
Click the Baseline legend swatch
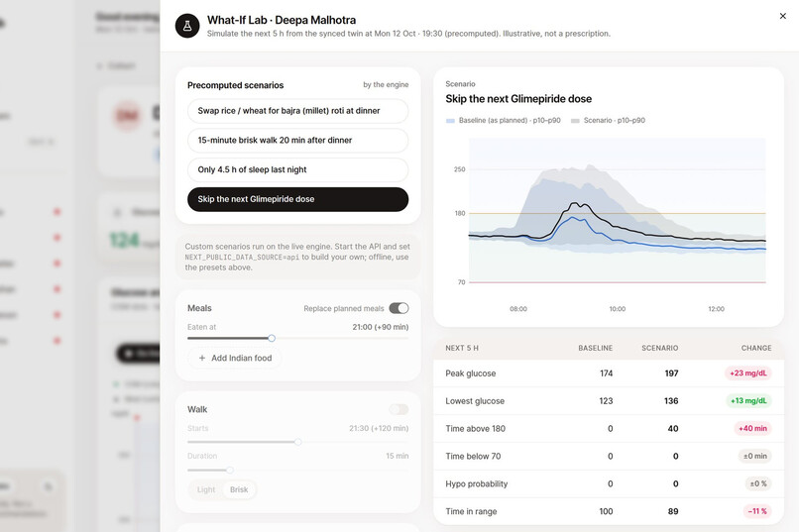coord(450,121)
